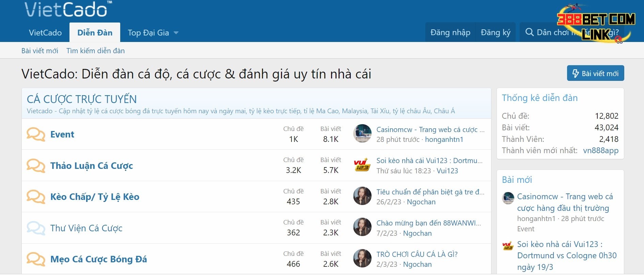
Task: Open honganhtn1 profile in Event row
Action: (444, 140)
